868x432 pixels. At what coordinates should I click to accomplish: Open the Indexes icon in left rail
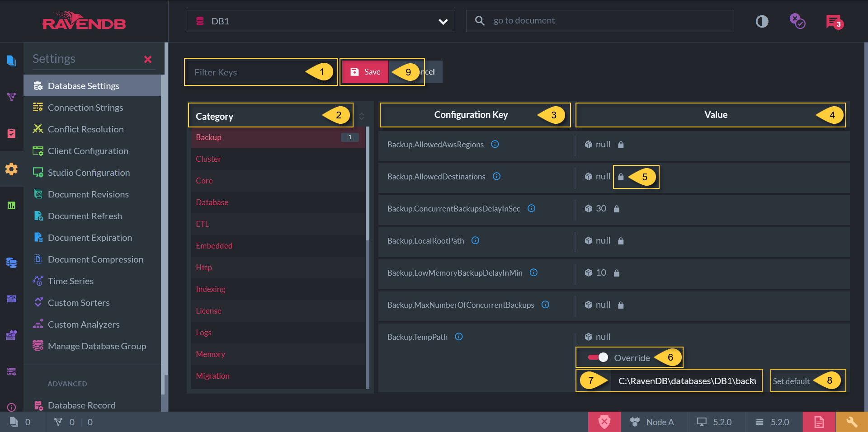click(11, 97)
